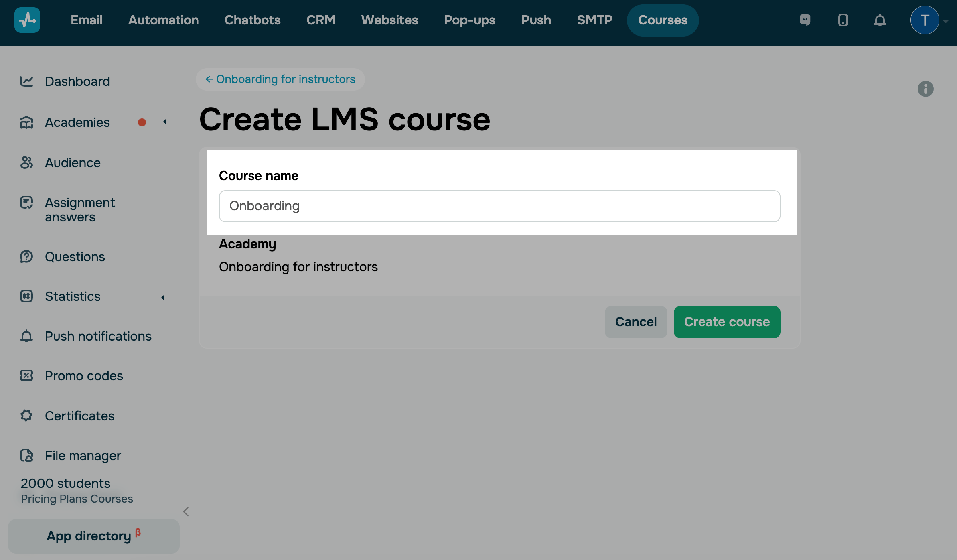Click the SendPulse logo icon

tap(27, 20)
